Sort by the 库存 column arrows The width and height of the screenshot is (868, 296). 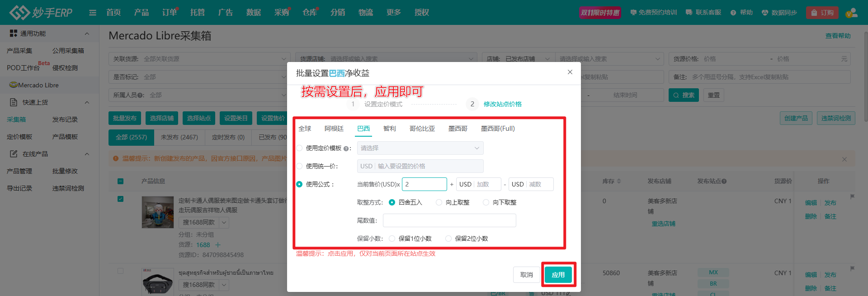point(619,181)
